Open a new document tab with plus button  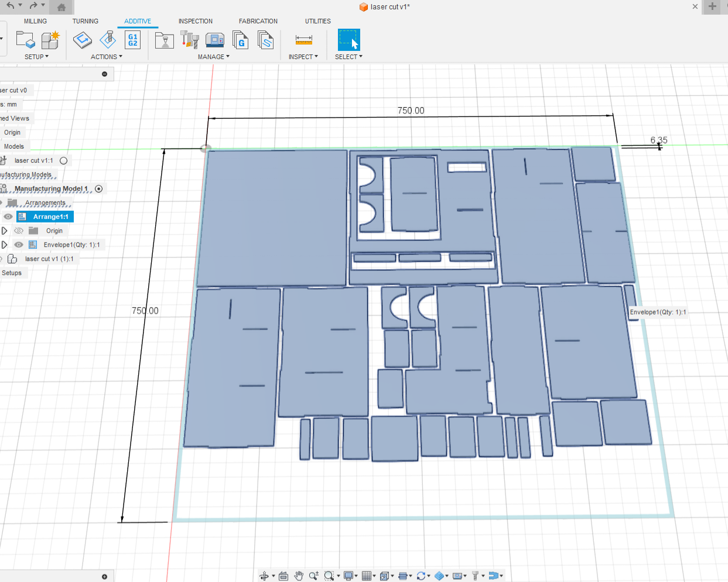point(712,6)
